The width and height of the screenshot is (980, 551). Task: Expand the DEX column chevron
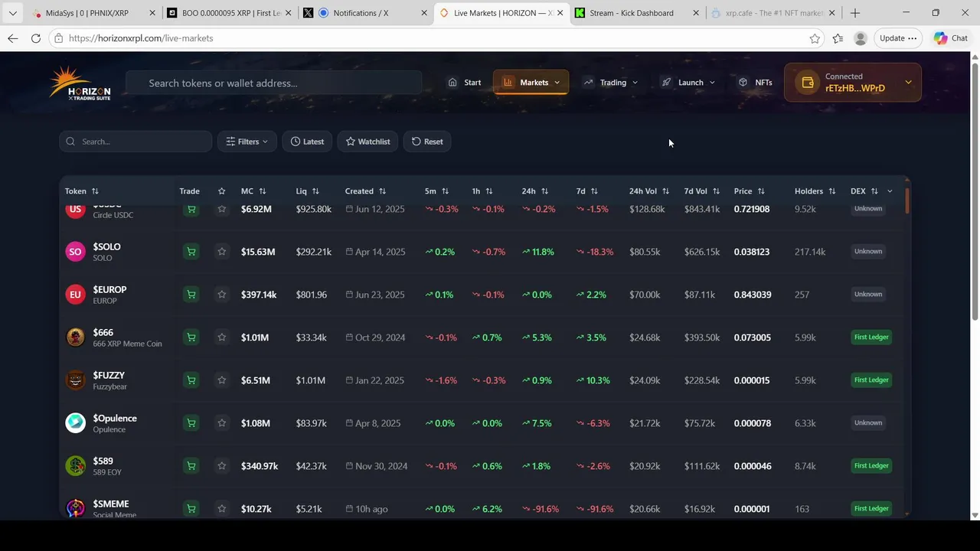point(890,191)
